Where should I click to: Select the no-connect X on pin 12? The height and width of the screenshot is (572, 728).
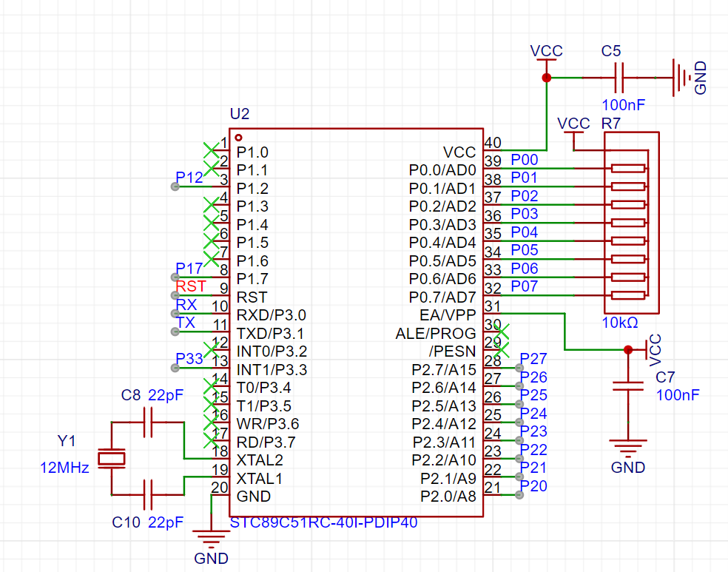212,349
